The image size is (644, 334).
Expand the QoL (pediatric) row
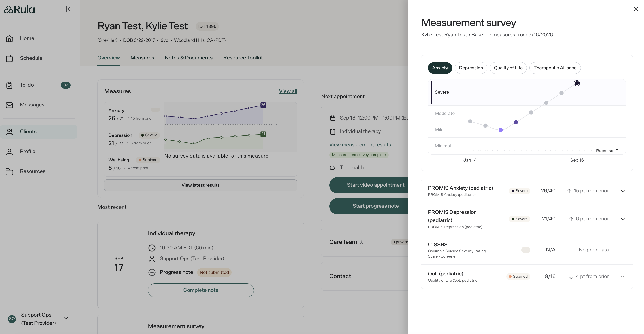click(x=623, y=277)
